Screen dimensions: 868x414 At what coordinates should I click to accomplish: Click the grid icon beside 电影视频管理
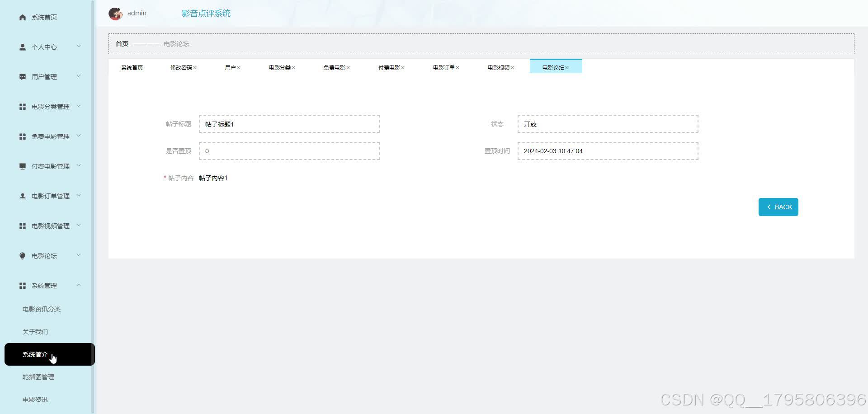click(x=23, y=226)
